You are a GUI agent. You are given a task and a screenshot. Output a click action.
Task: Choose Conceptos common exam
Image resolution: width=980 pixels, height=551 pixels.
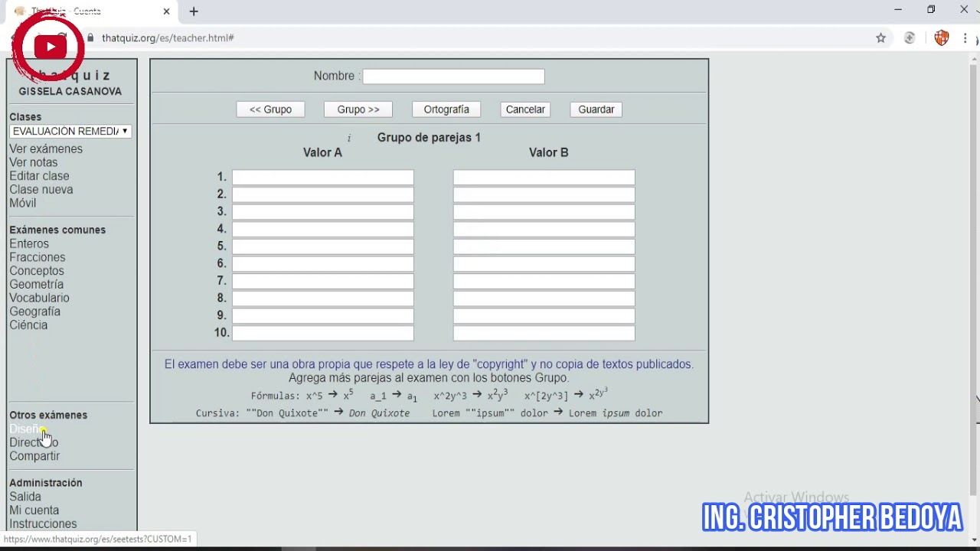pyautogui.click(x=37, y=271)
